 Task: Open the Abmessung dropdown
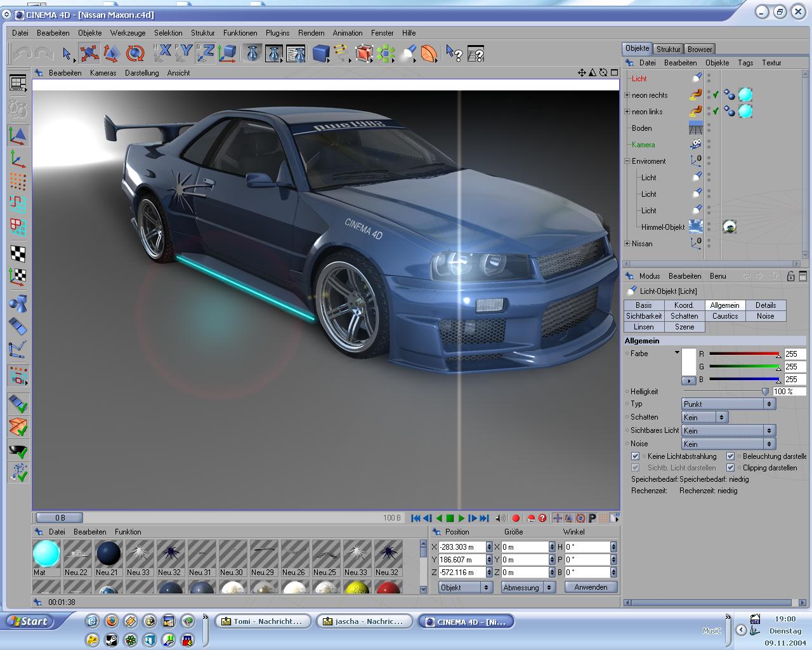click(x=528, y=588)
